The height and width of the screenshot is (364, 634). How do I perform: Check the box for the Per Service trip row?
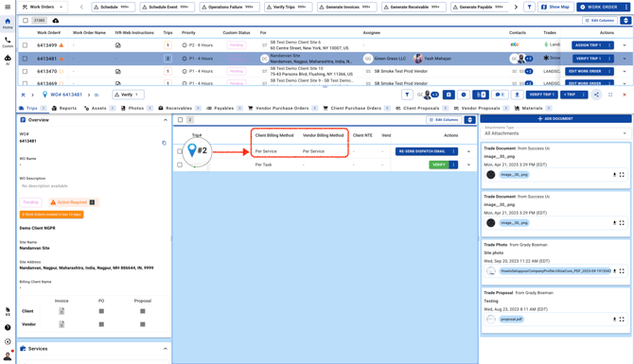[x=180, y=151]
